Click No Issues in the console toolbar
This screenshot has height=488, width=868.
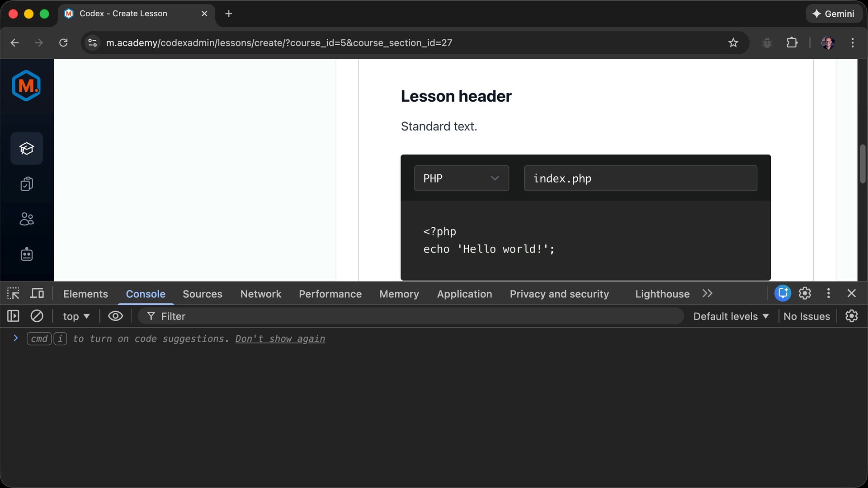click(807, 316)
